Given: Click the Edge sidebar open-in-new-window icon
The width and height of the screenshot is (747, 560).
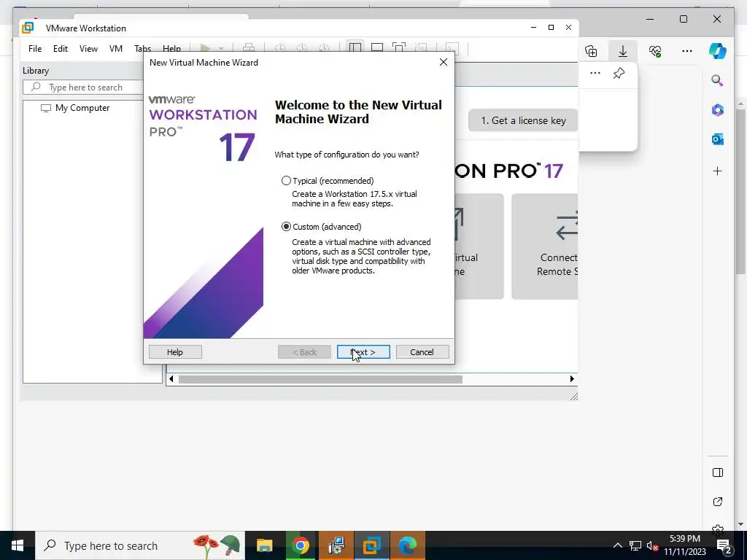Looking at the screenshot, I should 718,502.
